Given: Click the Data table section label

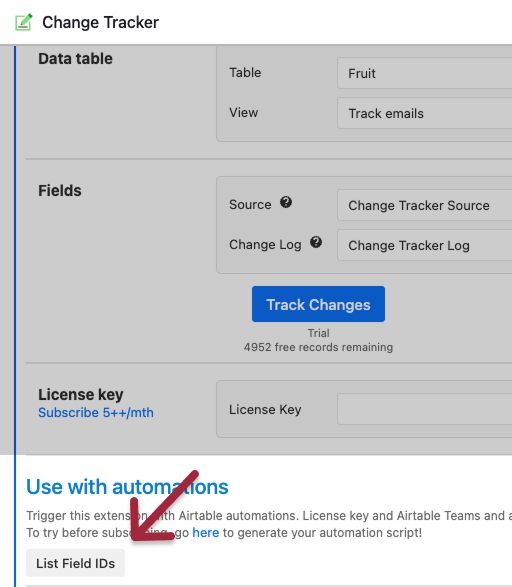Looking at the screenshot, I should coord(75,59).
